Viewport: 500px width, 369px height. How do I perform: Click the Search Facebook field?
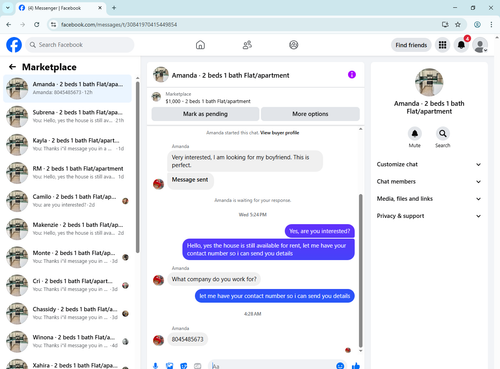point(80,45)
